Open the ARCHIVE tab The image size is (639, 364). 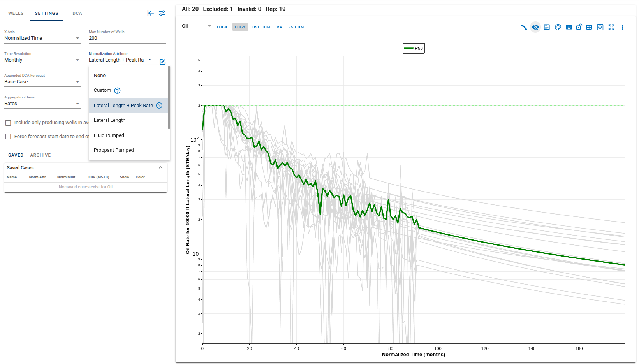click(x=40, y=155)
